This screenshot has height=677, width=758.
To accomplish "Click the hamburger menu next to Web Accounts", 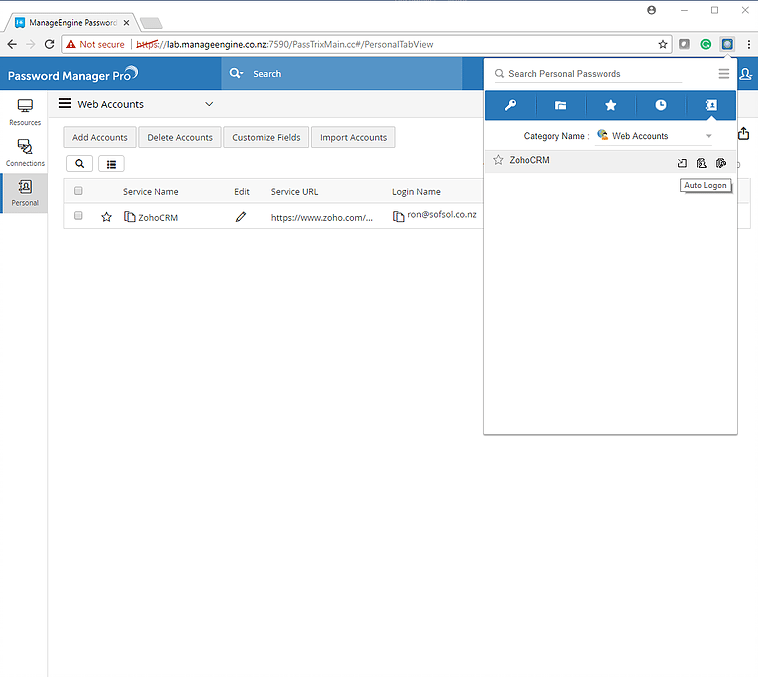I will (65, 103).
